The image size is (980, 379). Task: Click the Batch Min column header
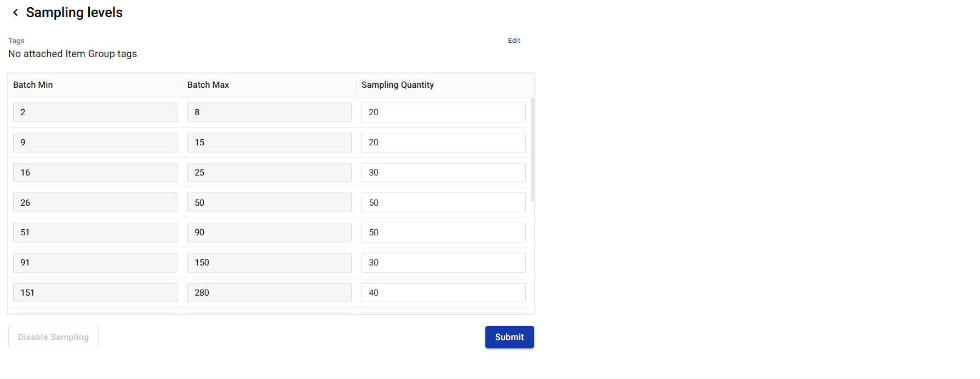coord(33,85)
